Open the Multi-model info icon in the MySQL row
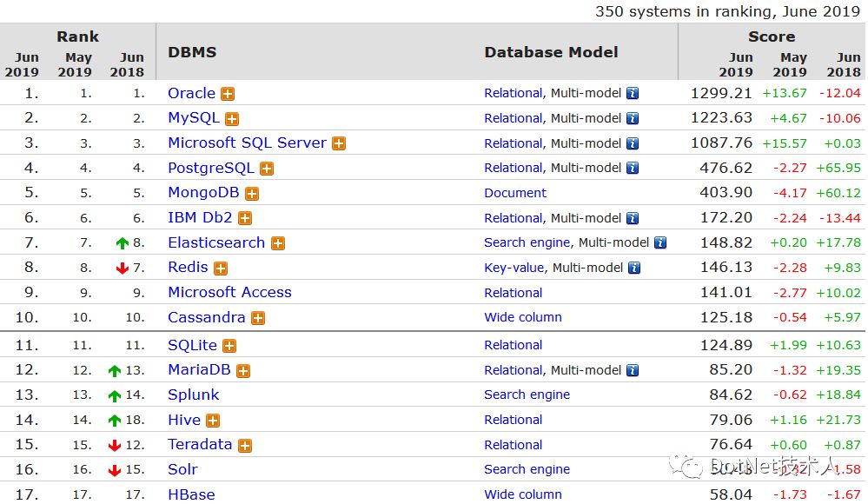868x504 pixels. coord(633,118)
